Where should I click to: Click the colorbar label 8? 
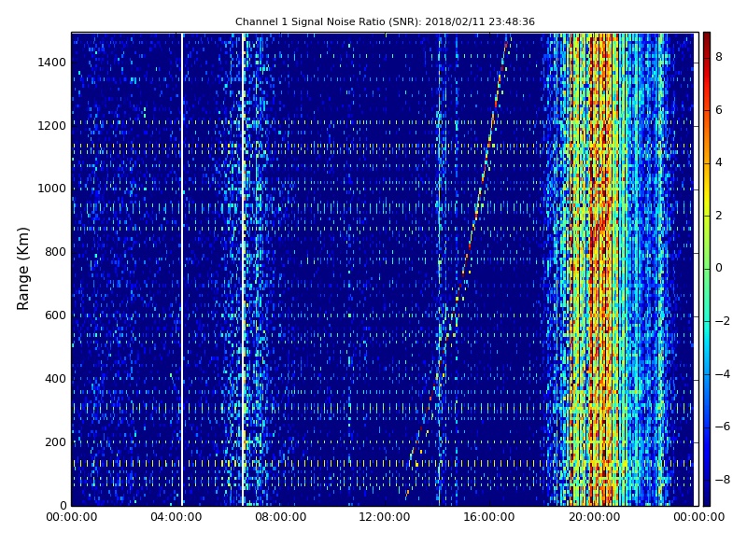(719, 57)
